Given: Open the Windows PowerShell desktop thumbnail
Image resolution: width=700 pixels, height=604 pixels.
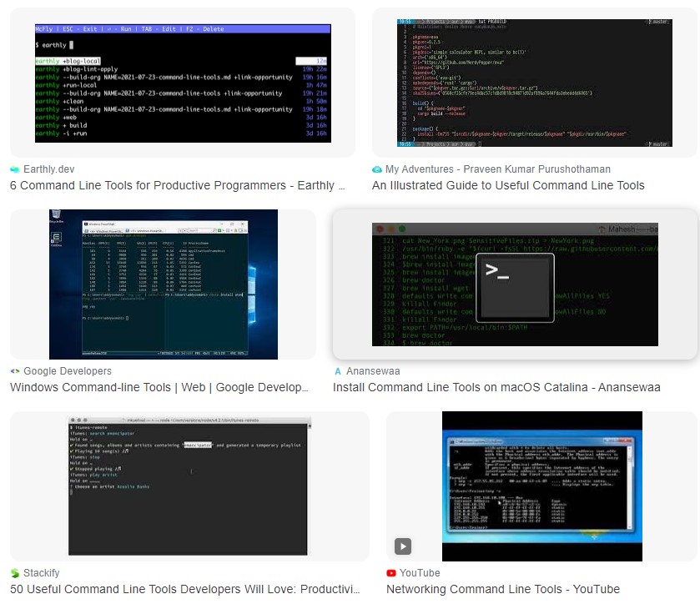Looking at the screenshot, I should point(164,284).
